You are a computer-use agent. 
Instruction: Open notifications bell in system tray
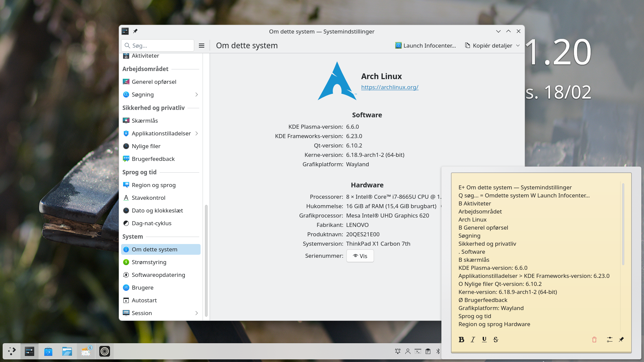(x=398, y=351)
